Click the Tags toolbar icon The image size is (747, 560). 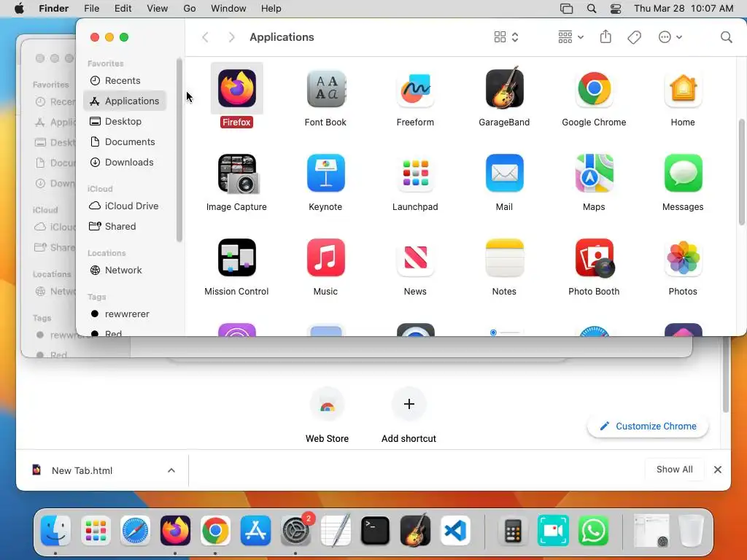[634, 37]
